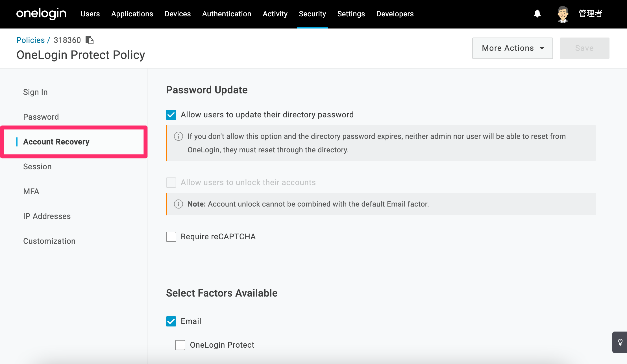This screenshot has height=364, width=627.
Task: Copy the policy ID 318360
Action: pos(90,40)
